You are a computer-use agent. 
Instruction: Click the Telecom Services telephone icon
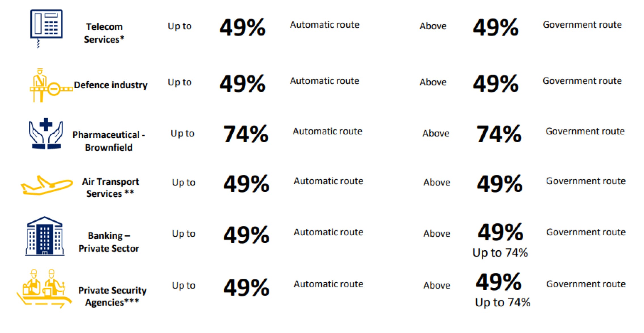pyautogui.click(x=46, y=29)
